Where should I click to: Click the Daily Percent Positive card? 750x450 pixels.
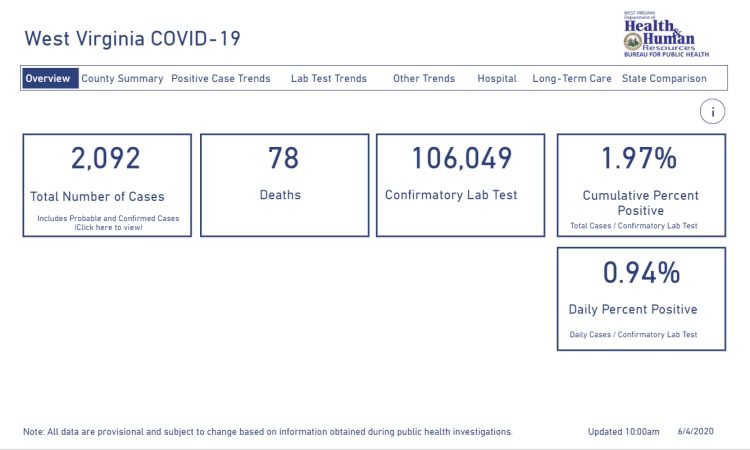click(x=640, y=299)
